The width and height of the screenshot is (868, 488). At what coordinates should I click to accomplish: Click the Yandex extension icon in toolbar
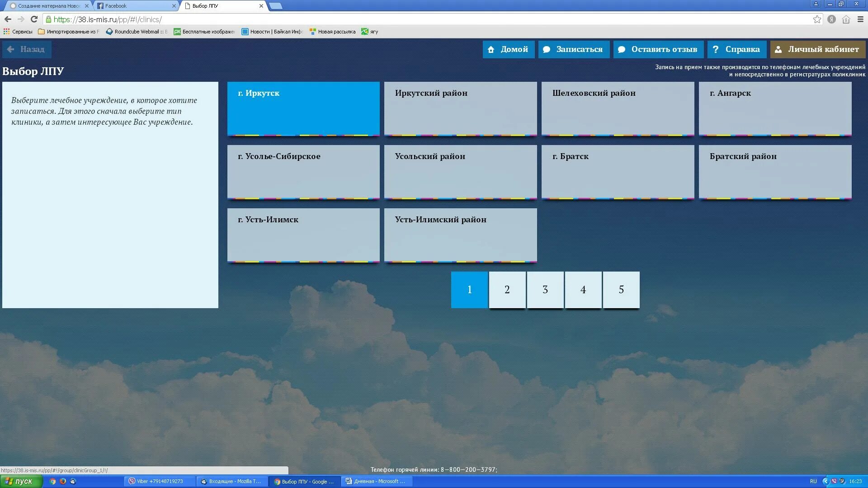pyautogui.click(x=831, y=19)
